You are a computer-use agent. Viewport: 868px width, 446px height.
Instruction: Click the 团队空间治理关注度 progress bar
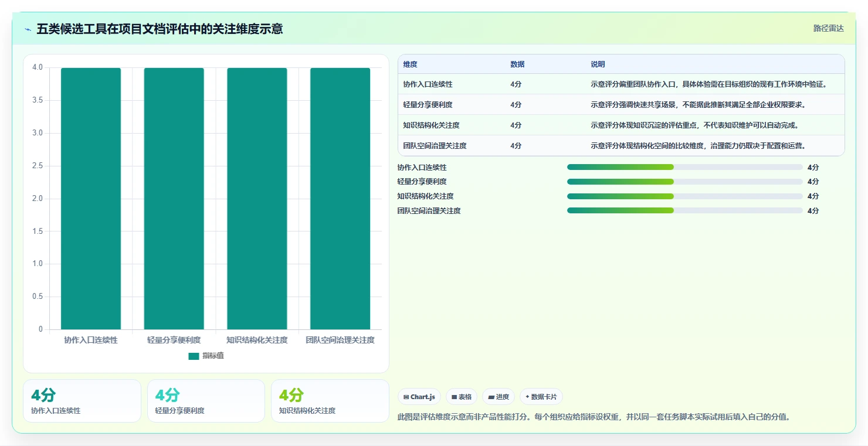[x=685, y=210]
